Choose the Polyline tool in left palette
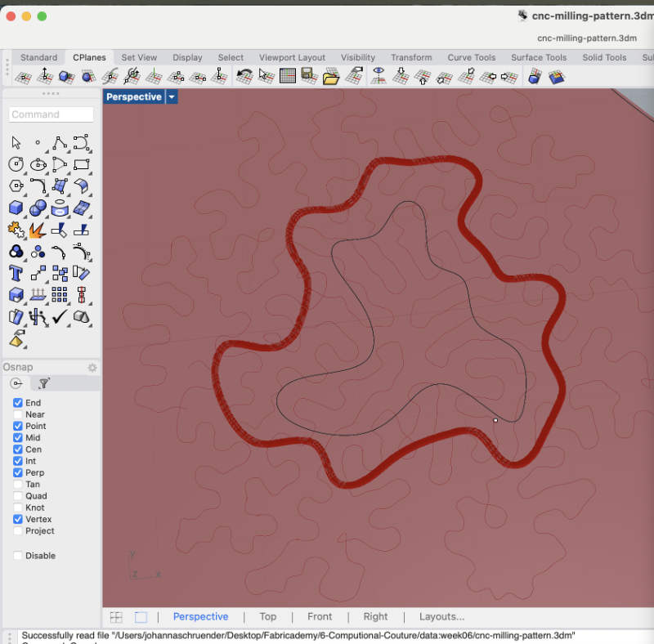 pos(59,143)
